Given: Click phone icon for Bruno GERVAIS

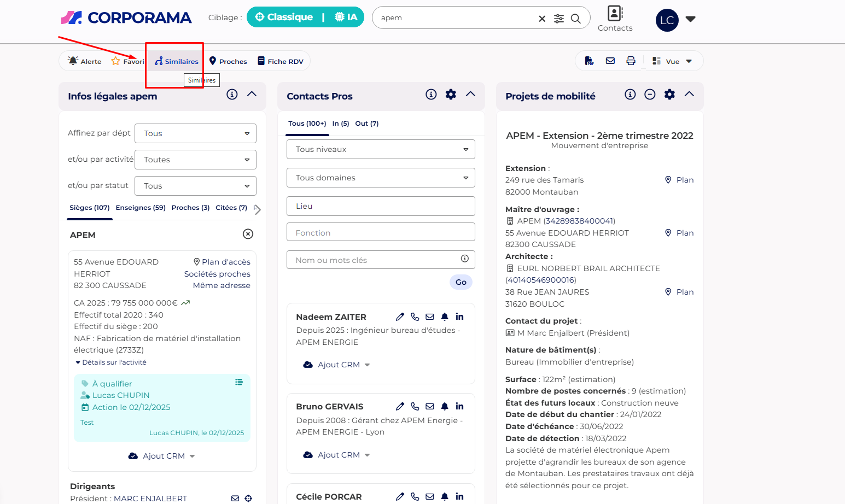Looking at the screenshot, I should [x=415, y=406].
